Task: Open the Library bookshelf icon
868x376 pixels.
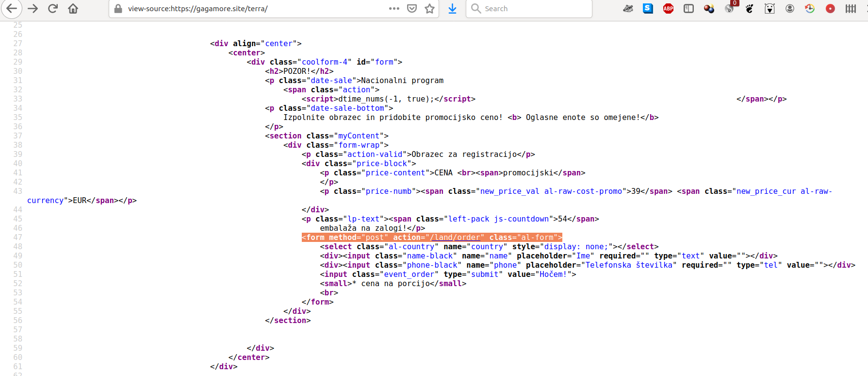Action: click(x=851, y=8)
